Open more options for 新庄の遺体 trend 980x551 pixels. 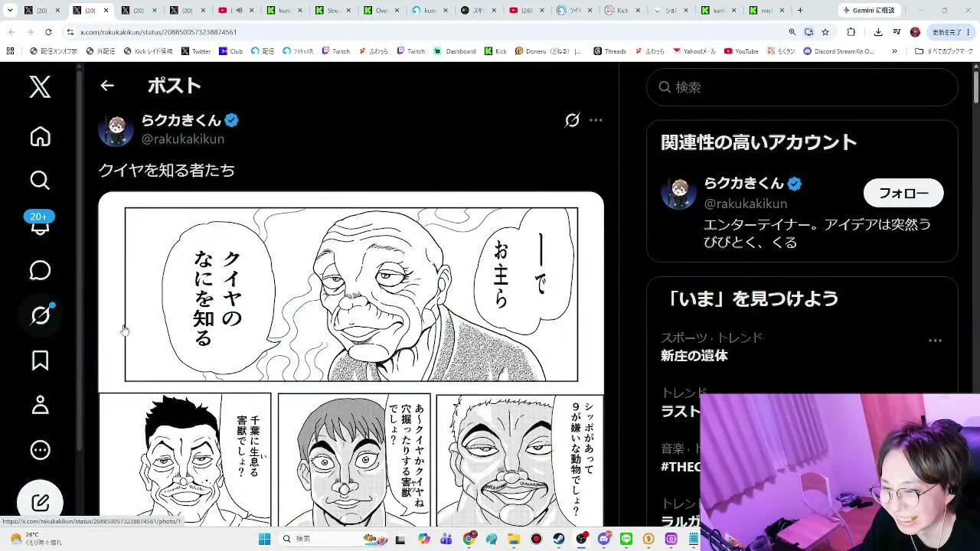[935, 341]
